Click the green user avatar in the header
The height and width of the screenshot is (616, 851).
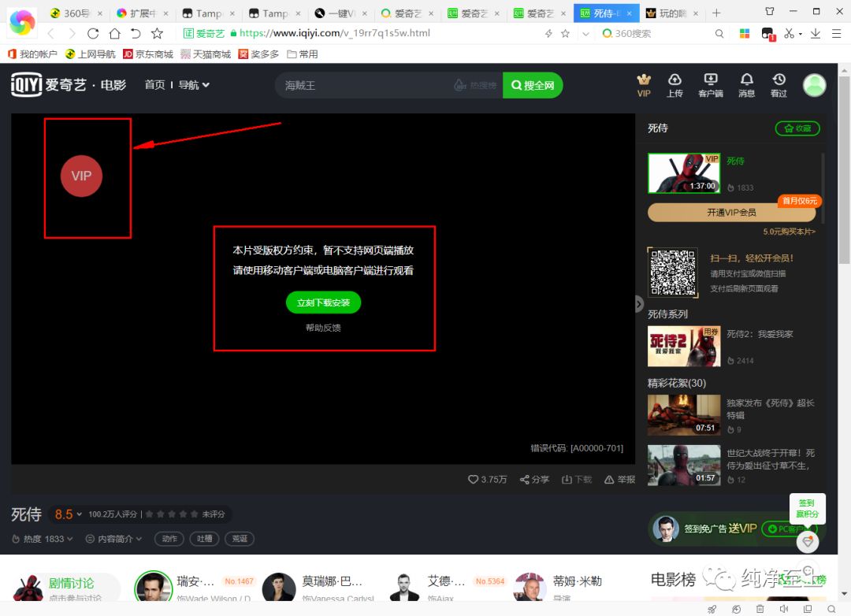[814, 85]
